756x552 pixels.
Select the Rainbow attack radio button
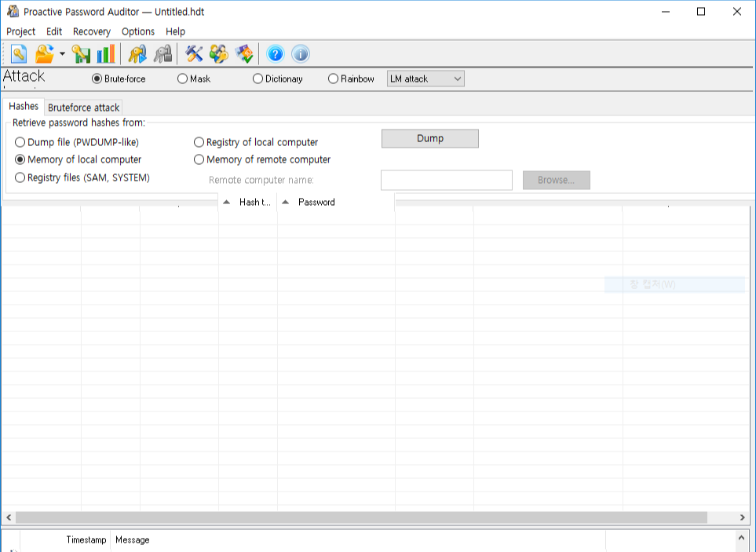pyautogui.click(x=351, y=79)
